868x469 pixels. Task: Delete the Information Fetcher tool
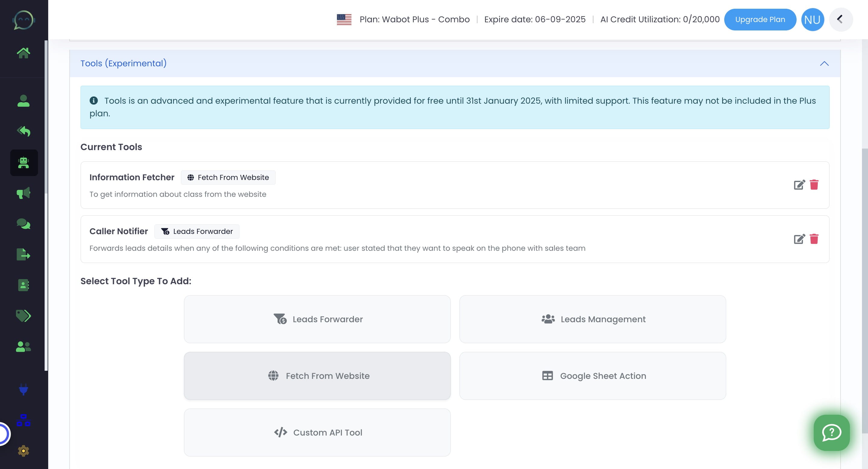tap(814, 185)
